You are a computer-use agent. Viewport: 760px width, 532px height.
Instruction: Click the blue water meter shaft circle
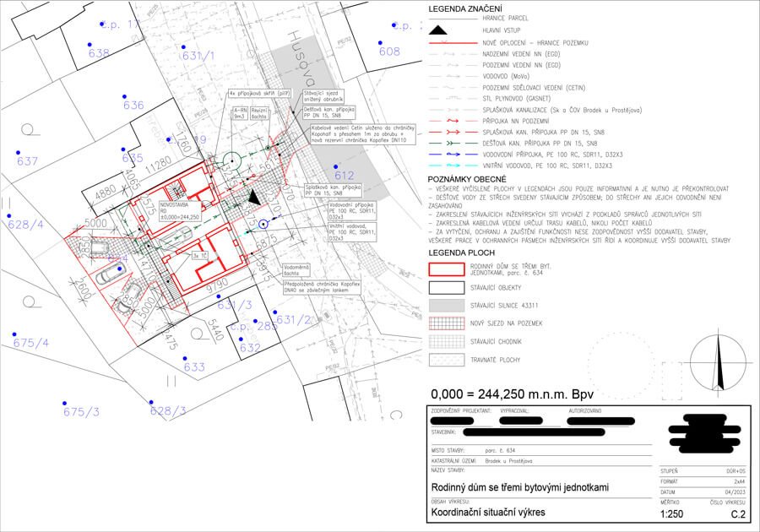(264, 225)
